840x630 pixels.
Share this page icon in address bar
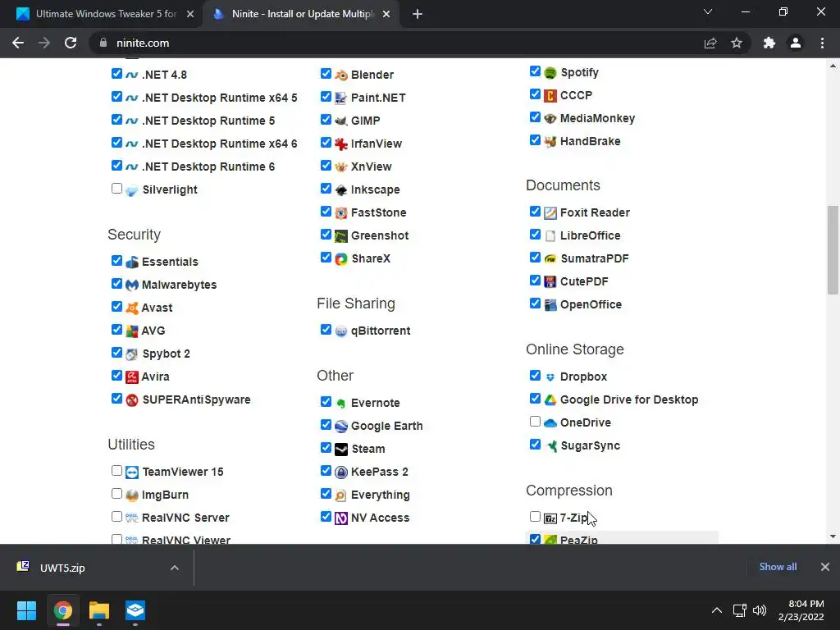point(710,43)
